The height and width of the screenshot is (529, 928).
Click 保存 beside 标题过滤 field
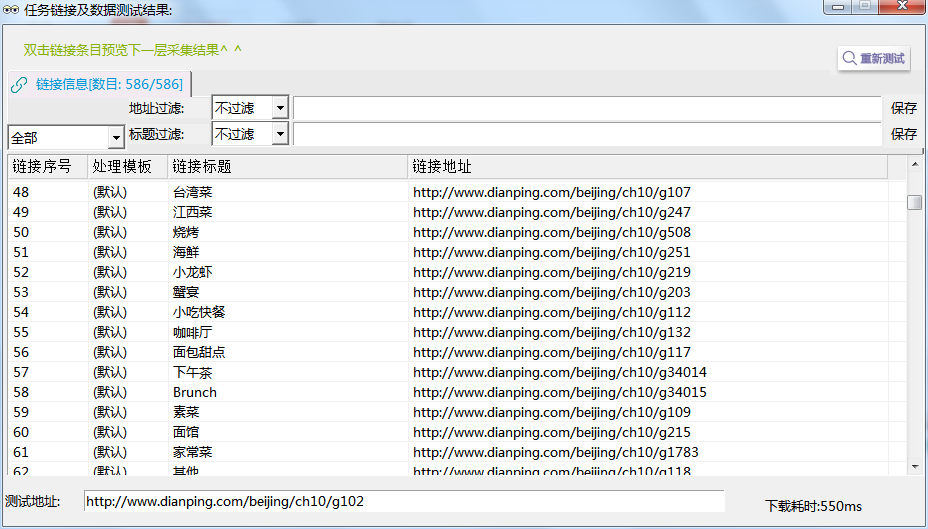[904, 134]
